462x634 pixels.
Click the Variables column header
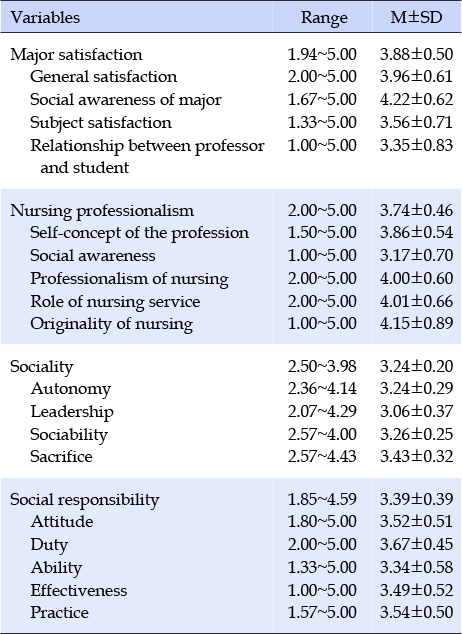click(x=45, y=17)
